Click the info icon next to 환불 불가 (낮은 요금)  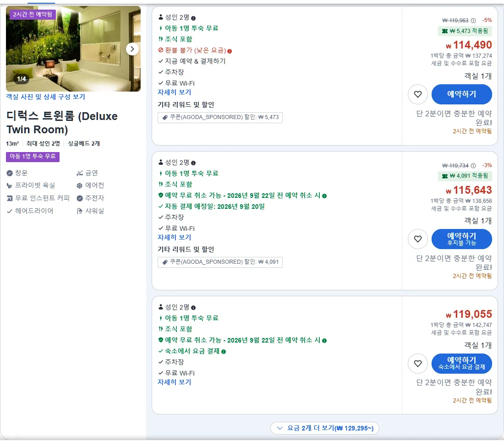click(x=230, y=51)
